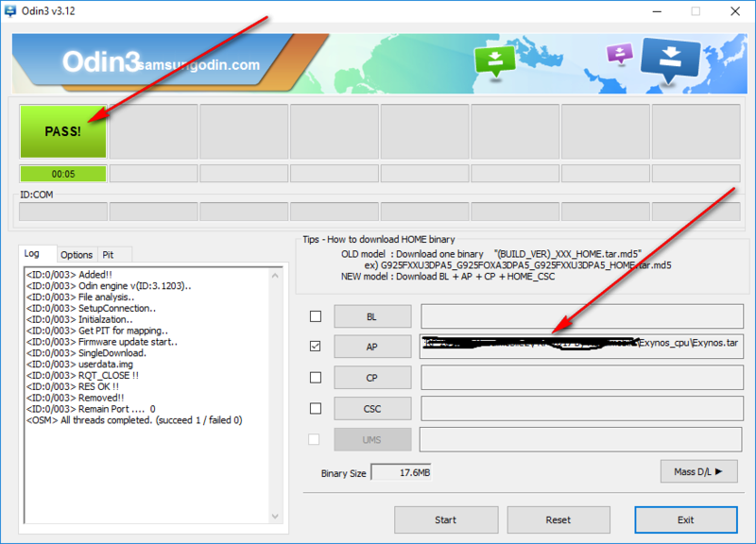Toggle the disabled UMS checkbox
Viewport: 756px width, 544px height.
coord(314,439)
